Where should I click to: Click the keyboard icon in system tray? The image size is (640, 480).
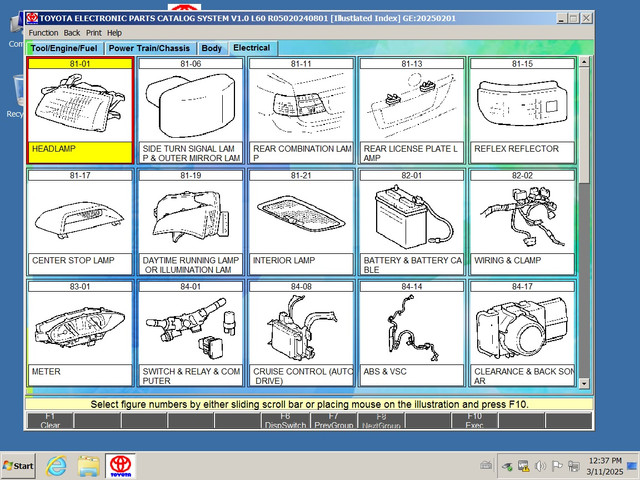pos(486,465)
